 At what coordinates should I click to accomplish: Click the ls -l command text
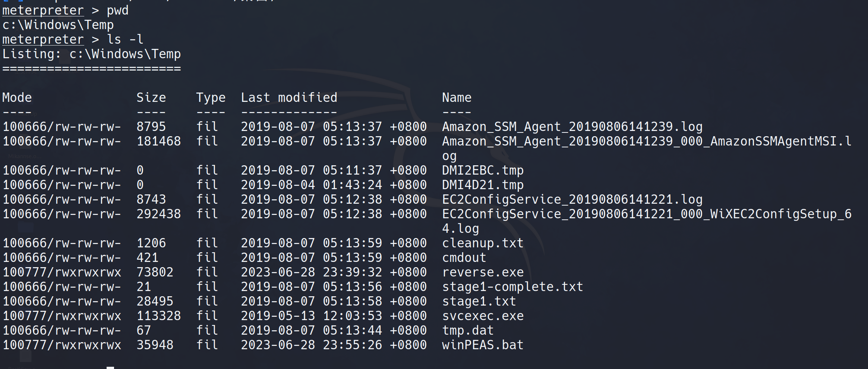(x=125, y=40)
